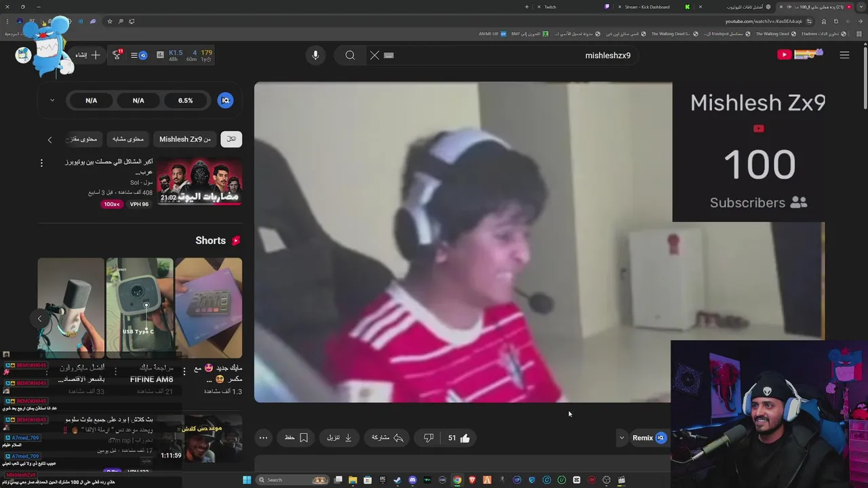Image resolution: width=868 pixels, height=488 pixels.
Task: Open the مضاربات اليوت video thumbnail
Action: [199, 182]
